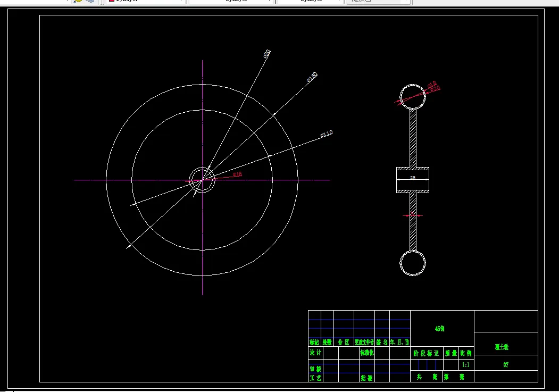Click the 审核 cell label
Image resolution: width=559 pixels, height=392 pixels.
click(x=315, y=369)
